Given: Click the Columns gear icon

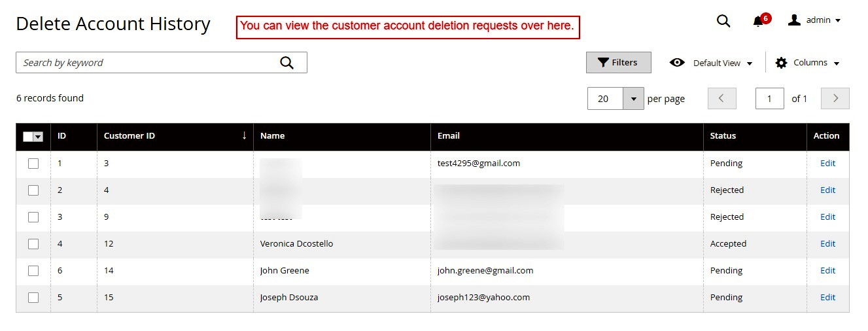Looking at the screenshot, I should pos(781,63).
